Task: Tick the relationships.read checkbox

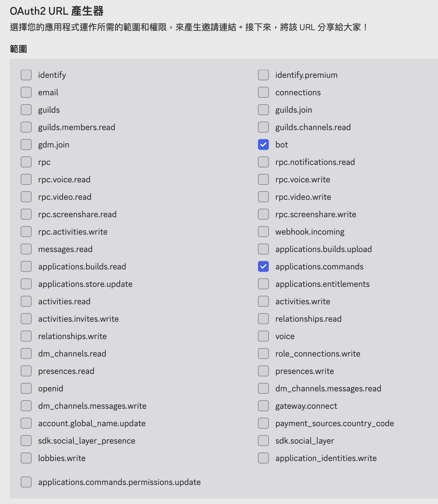Action: [x=263, y=319]
